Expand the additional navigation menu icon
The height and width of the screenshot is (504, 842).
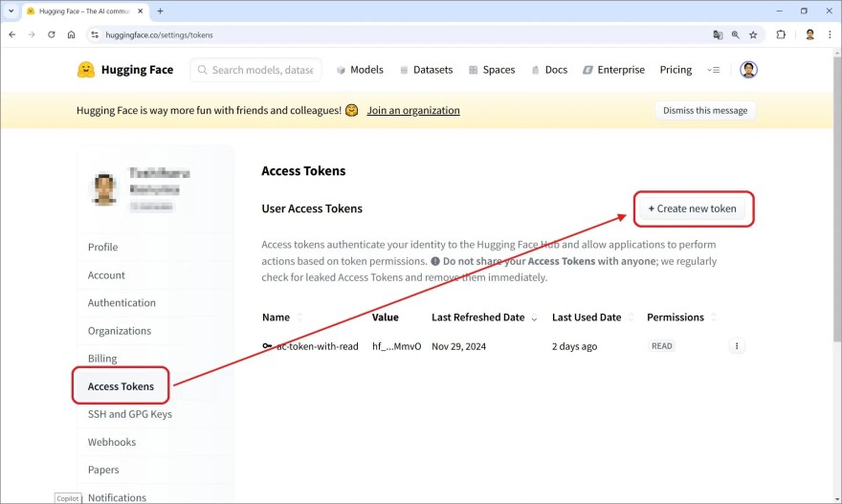tap(713, 70)
